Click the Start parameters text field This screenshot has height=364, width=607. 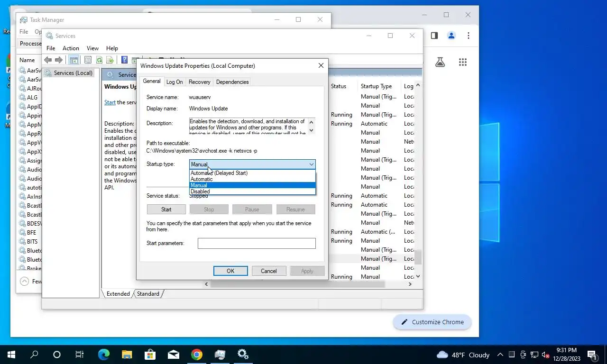tap(257, 243)
